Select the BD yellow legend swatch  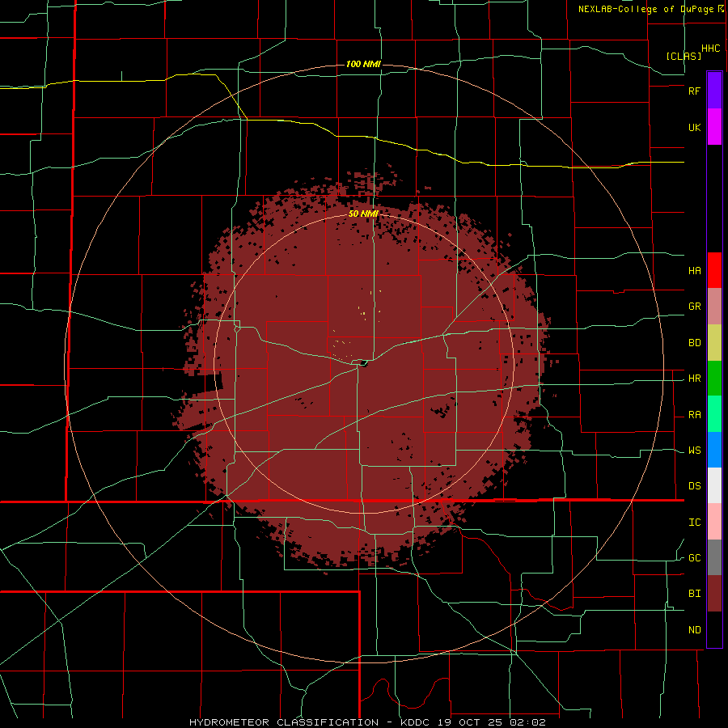tap(714, 343)
